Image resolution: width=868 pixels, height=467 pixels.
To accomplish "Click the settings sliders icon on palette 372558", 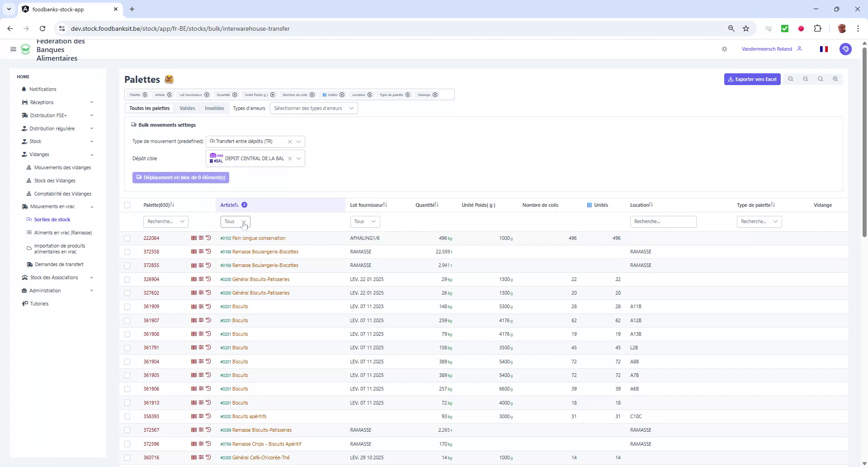I will pos(201,252).
